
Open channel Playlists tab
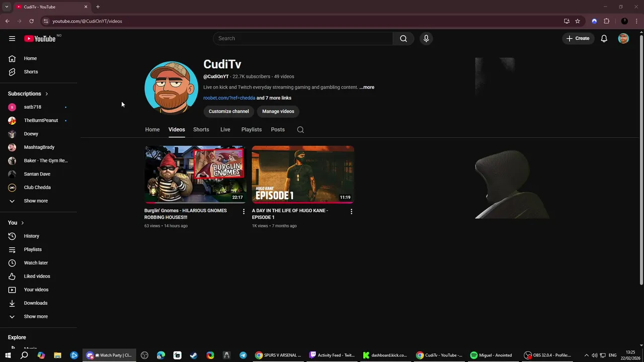tap(252, 130)
